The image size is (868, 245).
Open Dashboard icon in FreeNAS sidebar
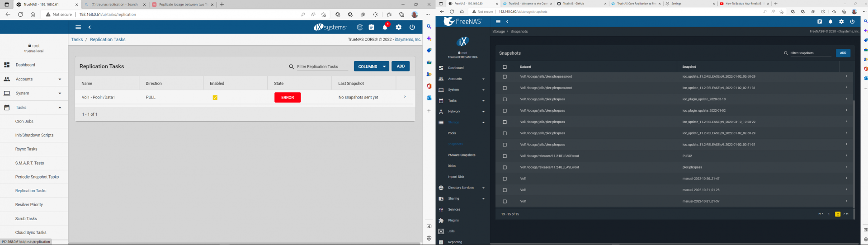tap(441, 68)
